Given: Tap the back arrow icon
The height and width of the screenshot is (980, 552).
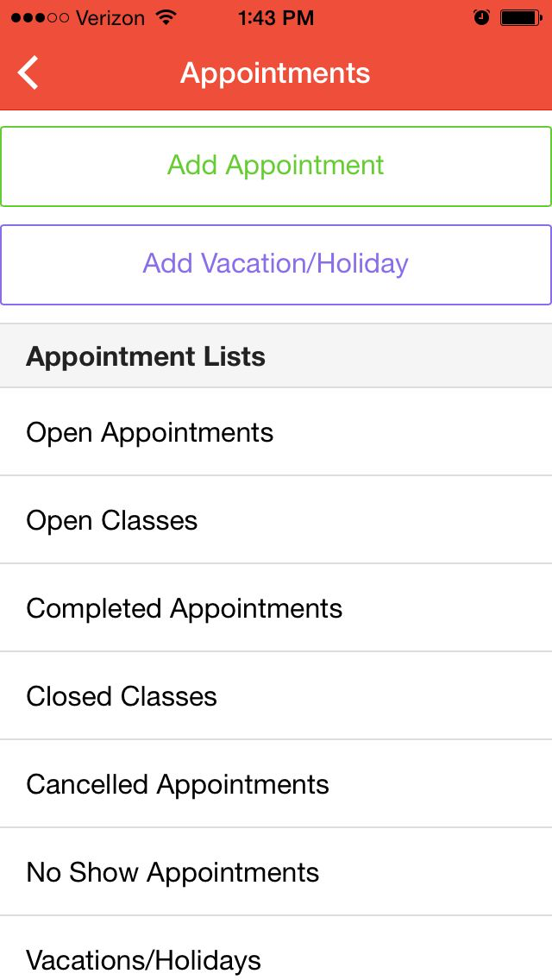Looking at the screenshot, I should 28,73.
